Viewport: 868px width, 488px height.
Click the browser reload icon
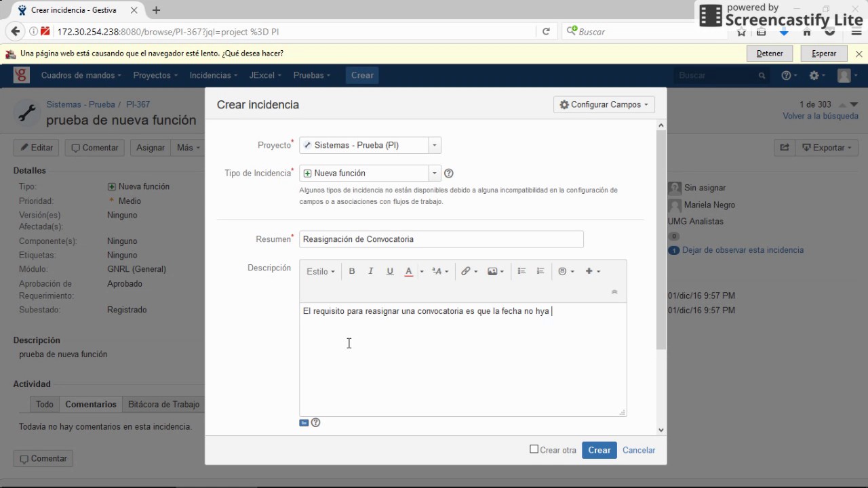[x=546, y=31]
